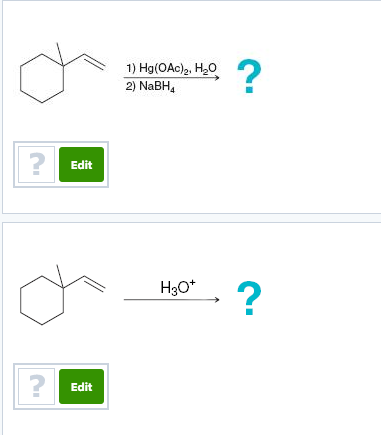Open gray question mark placeholder in first answer box
Screen dimensions: 381x435
click(36, 164)
